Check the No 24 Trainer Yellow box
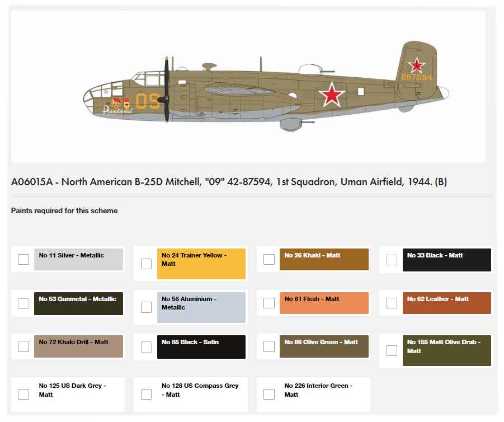The height and width of the screenshot is (422, 504). pyautogui.click(x=146, y=264)
